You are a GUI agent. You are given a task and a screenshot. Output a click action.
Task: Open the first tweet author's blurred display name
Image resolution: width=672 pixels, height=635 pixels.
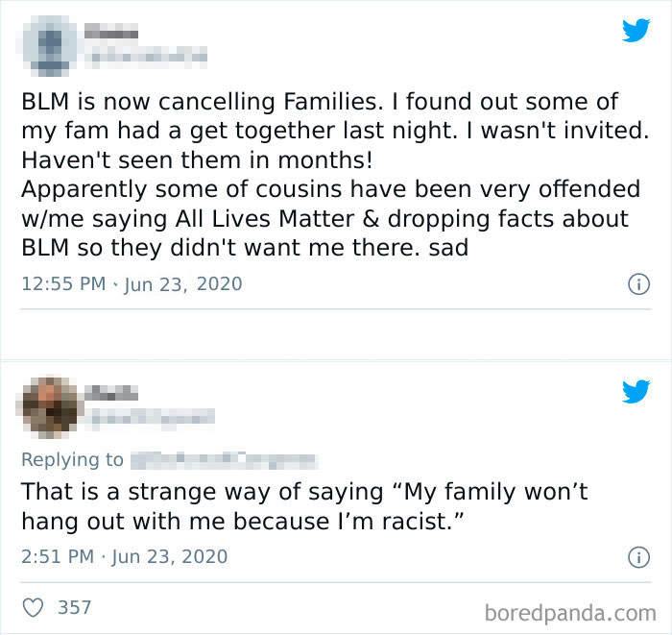click(110, 34)
